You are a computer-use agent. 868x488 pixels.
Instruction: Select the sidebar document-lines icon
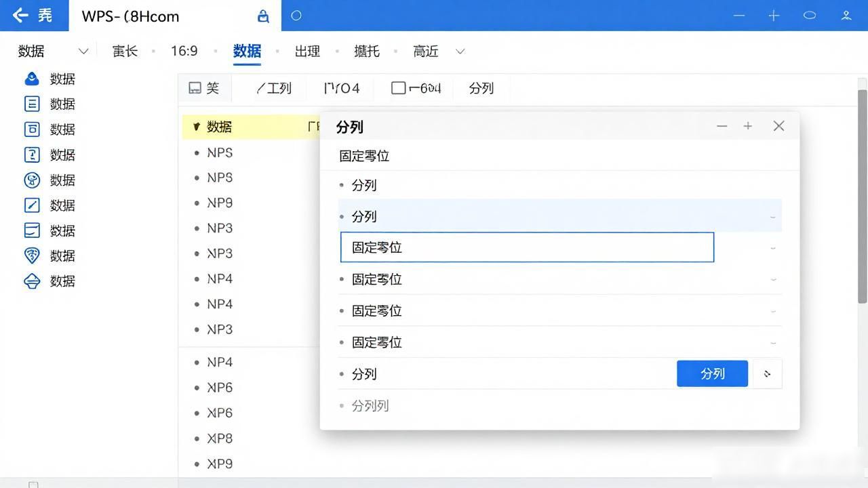point(32,104)
